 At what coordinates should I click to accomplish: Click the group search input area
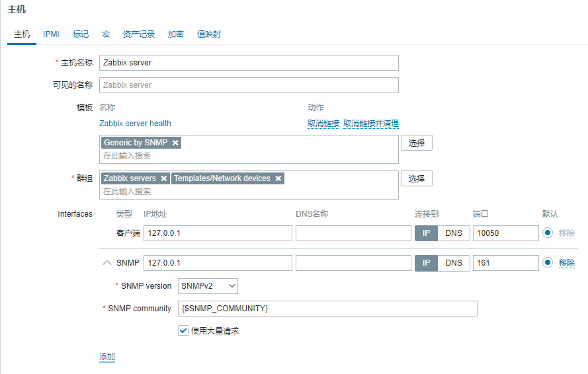247,192
